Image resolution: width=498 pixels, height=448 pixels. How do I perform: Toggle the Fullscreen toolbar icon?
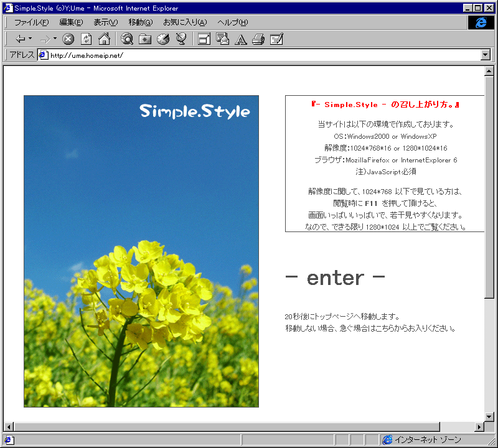[204, 39]
